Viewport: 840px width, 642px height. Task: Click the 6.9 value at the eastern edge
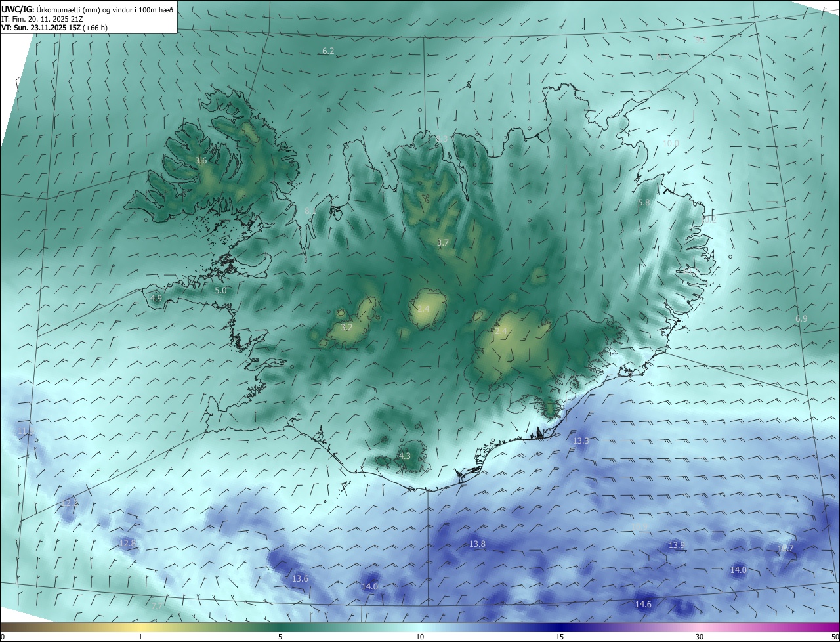801,318
